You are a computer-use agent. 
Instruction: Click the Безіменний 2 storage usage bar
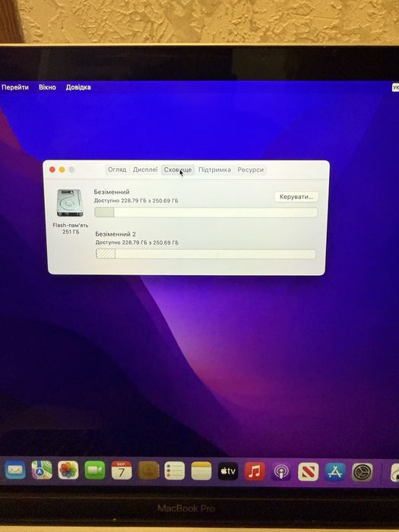(x=206, y=254)
